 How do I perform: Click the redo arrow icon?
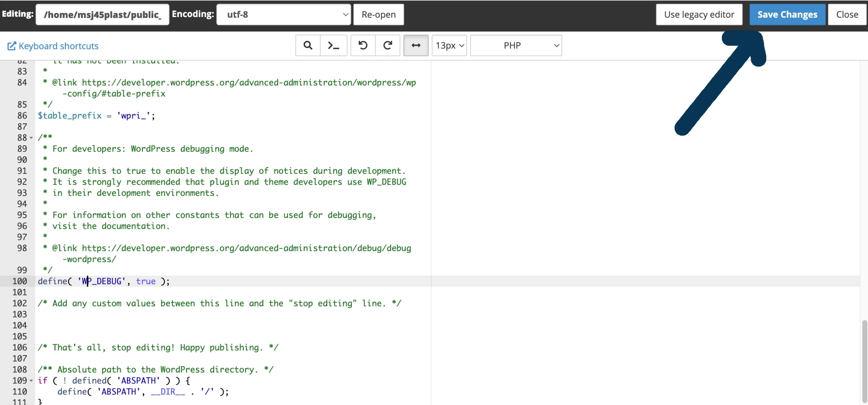pos(388,45)
